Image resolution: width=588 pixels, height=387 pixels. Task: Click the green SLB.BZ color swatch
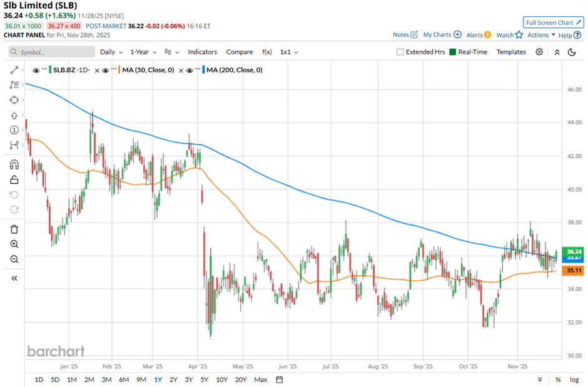point(50,70)
